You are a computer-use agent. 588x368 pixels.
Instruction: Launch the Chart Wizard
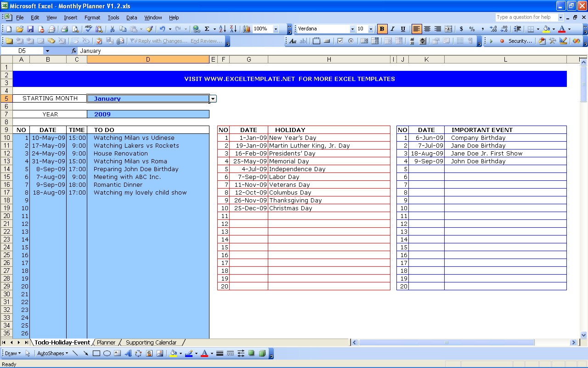247,29
